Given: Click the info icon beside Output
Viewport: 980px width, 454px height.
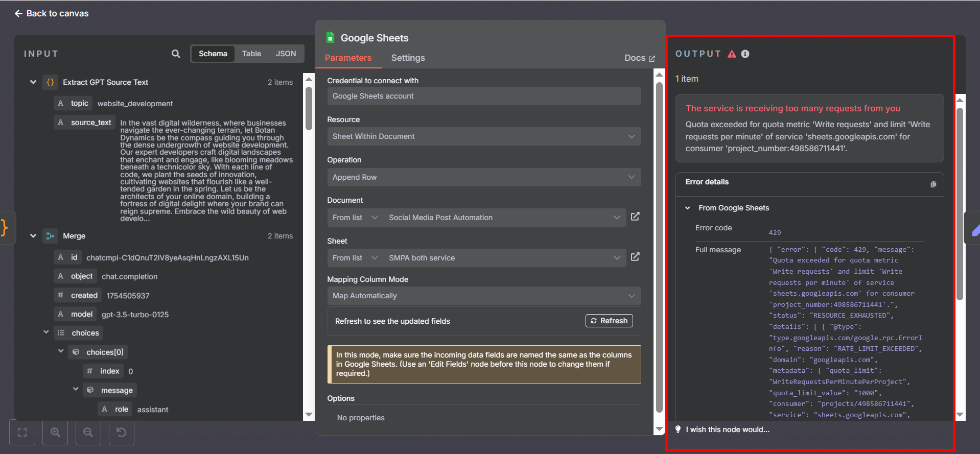Looking at the screenshot, I should 745,54.
